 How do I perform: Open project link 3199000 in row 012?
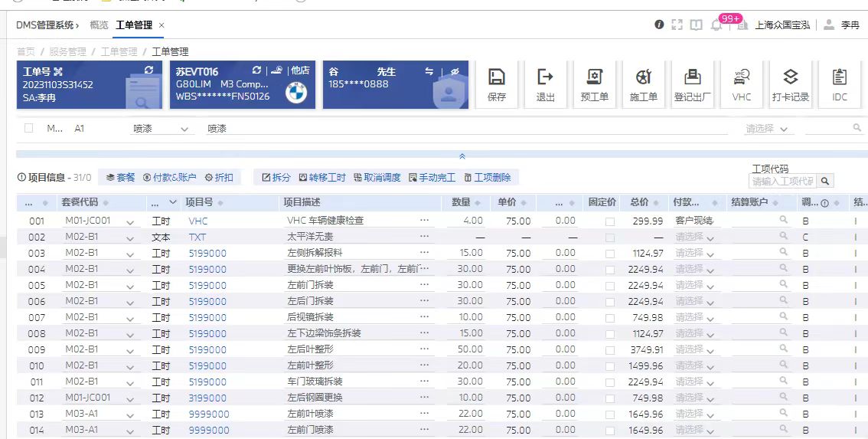click(207, 398)
